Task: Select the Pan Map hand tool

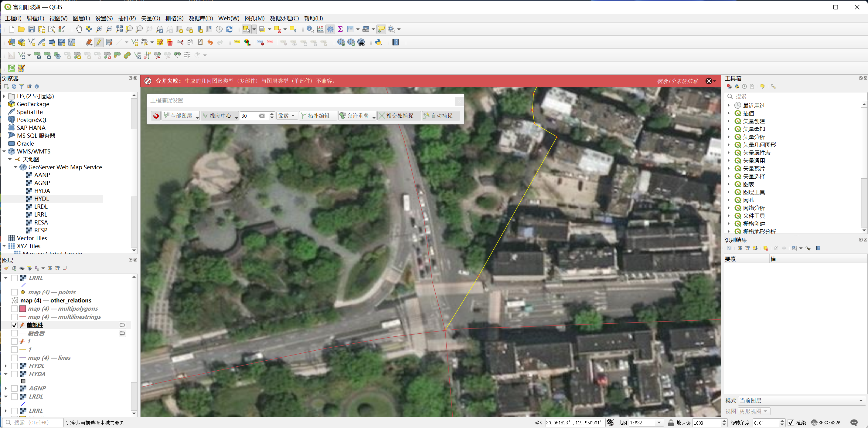Action: point(79,29)
